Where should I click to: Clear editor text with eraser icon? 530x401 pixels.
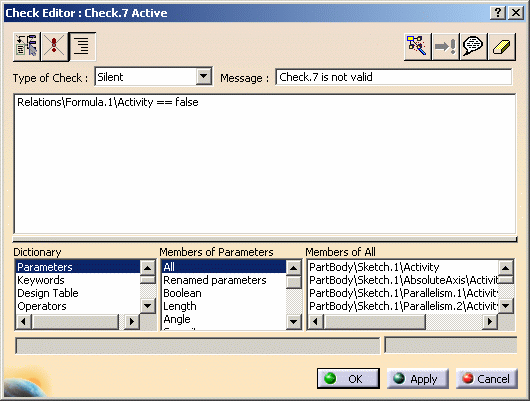pos(502,47)
